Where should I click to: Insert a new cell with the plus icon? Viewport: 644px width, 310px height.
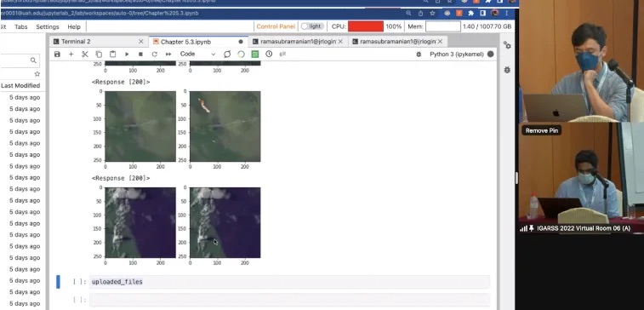[x=71, y=55]
